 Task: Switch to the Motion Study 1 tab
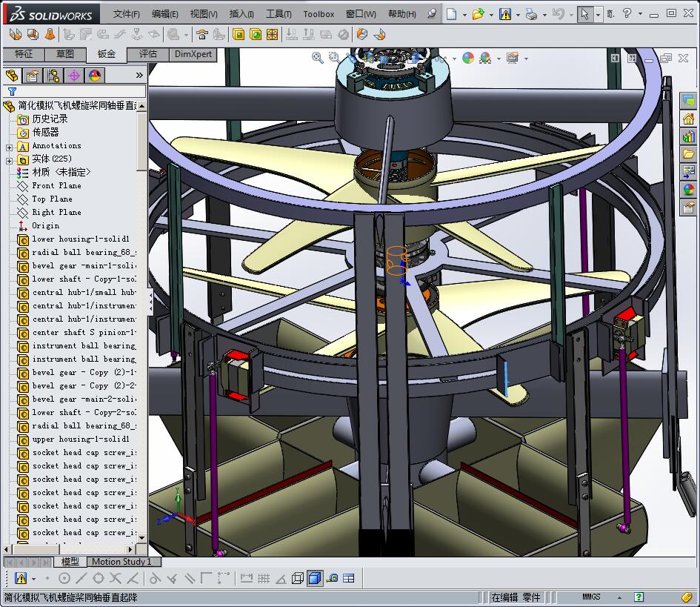pos(121,562)
